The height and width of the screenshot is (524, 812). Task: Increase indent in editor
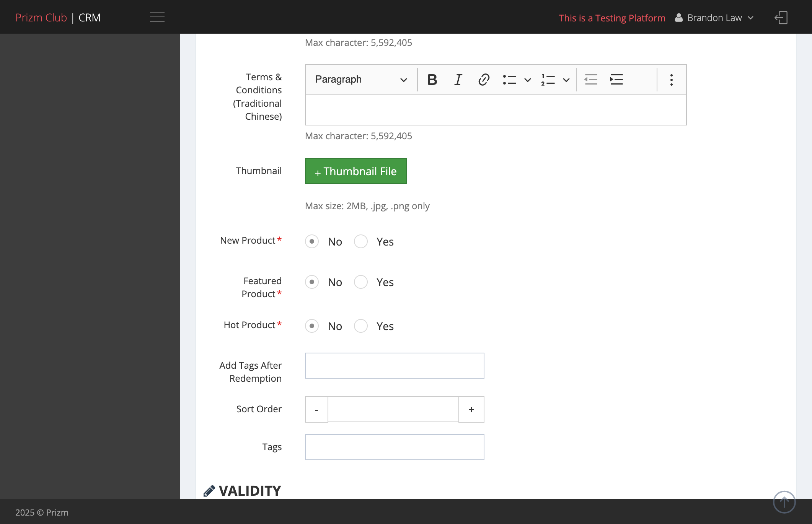tap(616, 80)
